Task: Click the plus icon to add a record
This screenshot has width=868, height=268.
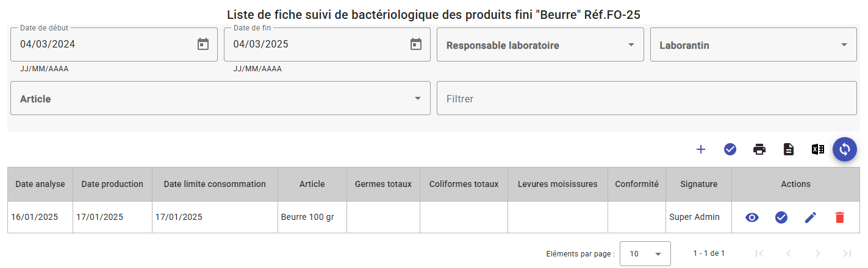Action: click(701, 149)
